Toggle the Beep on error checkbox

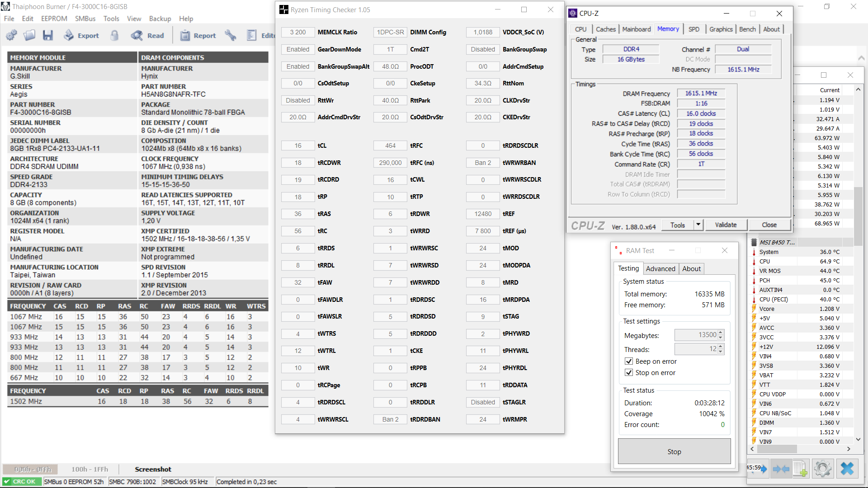click(628, 361)
